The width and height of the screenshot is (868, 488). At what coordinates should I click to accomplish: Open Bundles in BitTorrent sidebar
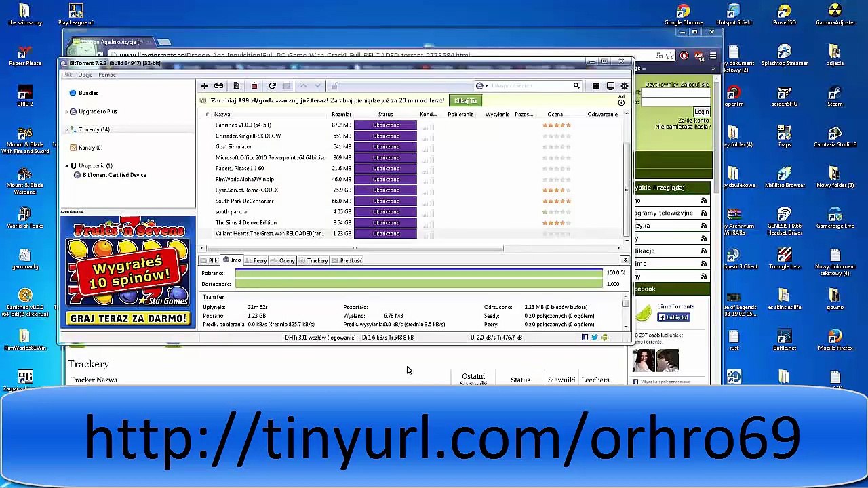click(88, 93)
